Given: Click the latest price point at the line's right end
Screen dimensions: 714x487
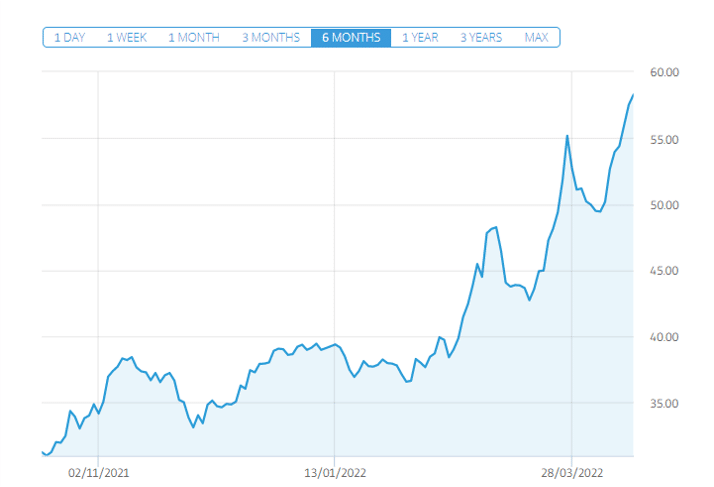Looking at the screenshot, I should tap(633, 95).
